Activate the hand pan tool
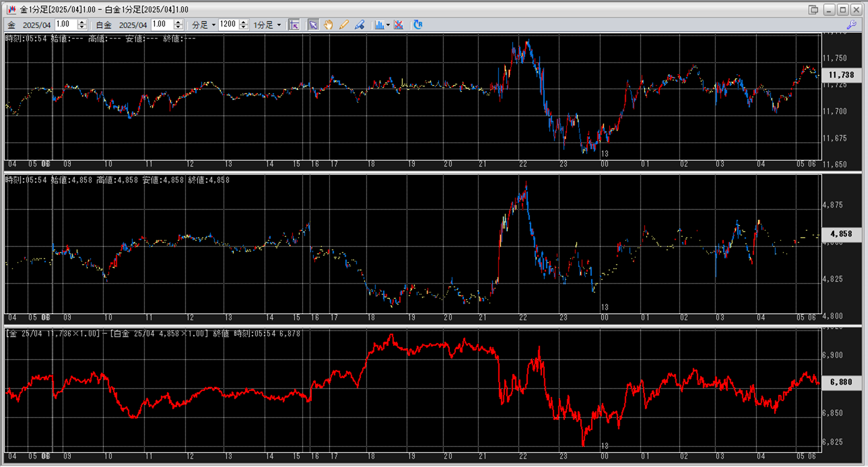Screen dimensions: 868x467 tap(328, 25)
